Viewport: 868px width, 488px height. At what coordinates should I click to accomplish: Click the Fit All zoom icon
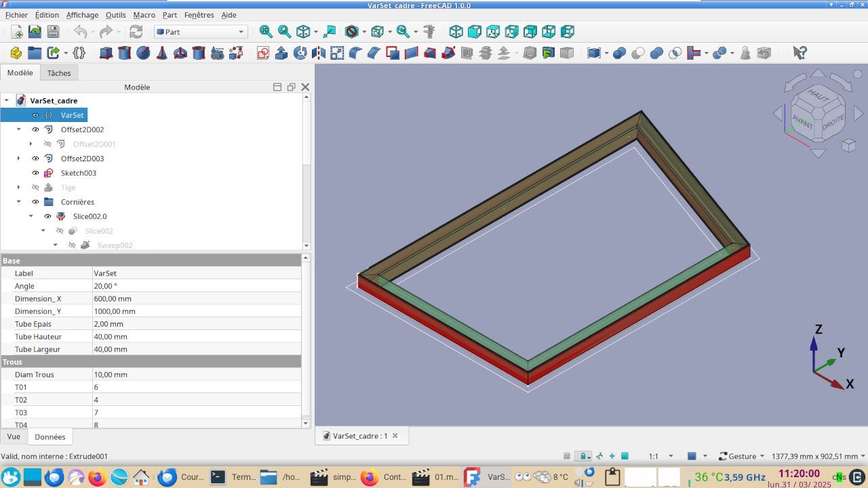pyautogui.click(x=266, y=32)
